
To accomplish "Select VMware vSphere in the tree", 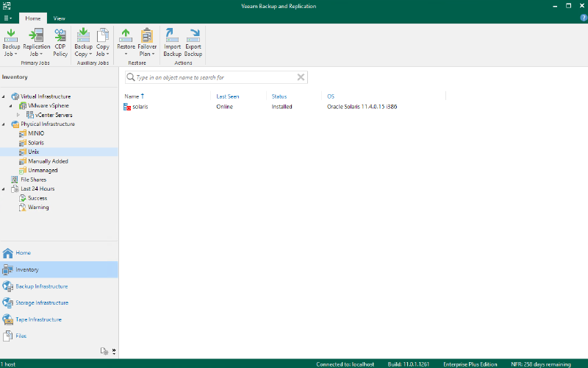I will [x=49, y=106].
